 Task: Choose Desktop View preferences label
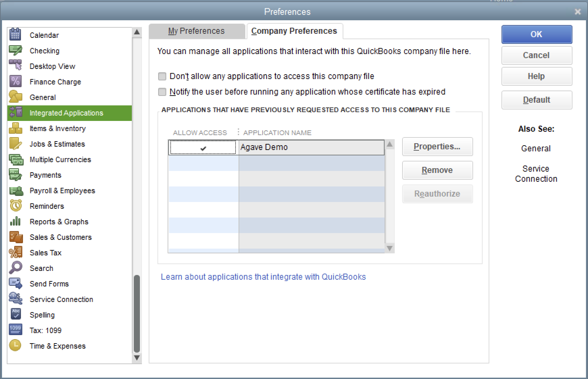pyautogui.click(x=52, y=66)
